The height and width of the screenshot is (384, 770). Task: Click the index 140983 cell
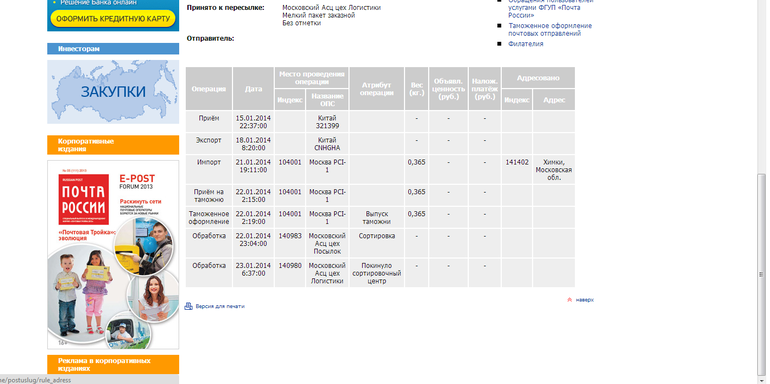290,243
